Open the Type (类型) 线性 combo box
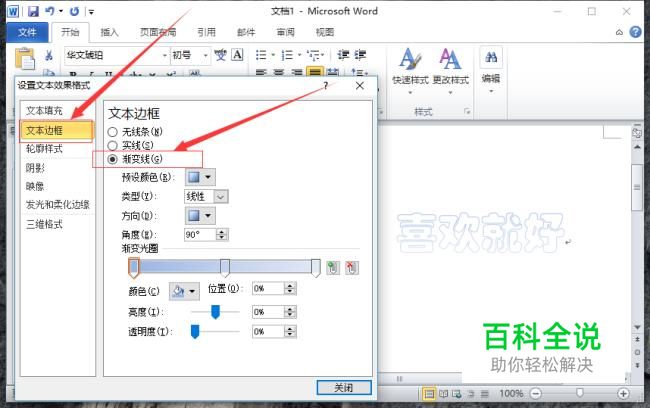The height and width of the screenshot is (408, 650). click(206, 197)
